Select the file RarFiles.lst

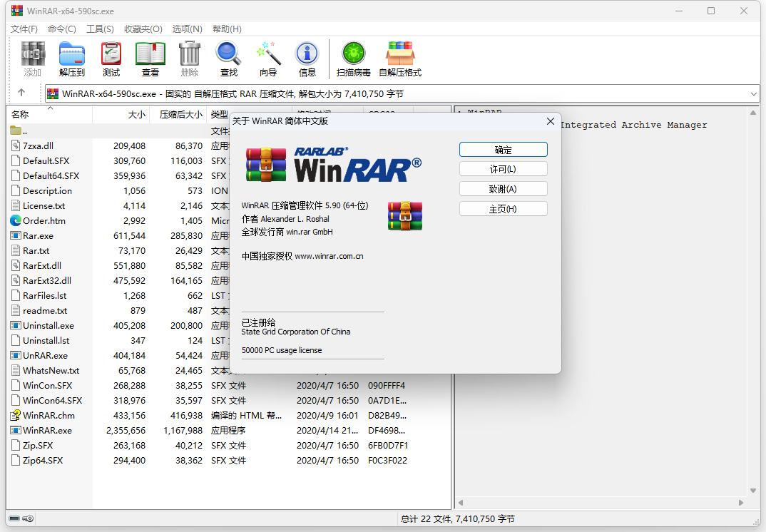[x=44, y=295]
